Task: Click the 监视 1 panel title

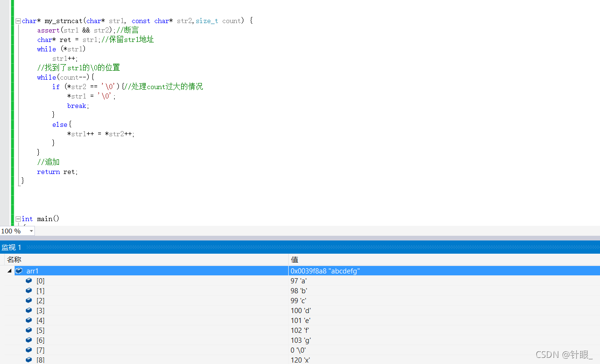Action: [x=11, y=247]
